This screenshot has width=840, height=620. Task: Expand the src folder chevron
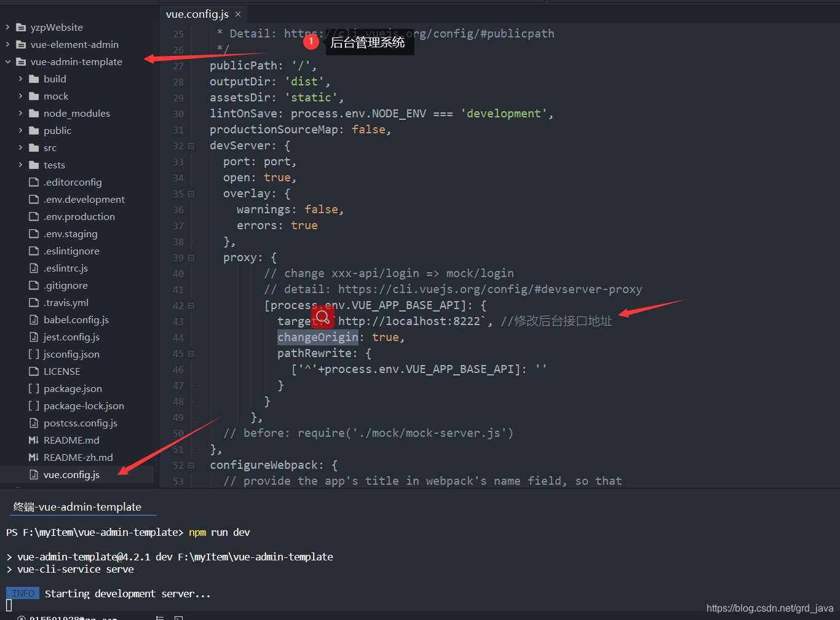point(21,148)
